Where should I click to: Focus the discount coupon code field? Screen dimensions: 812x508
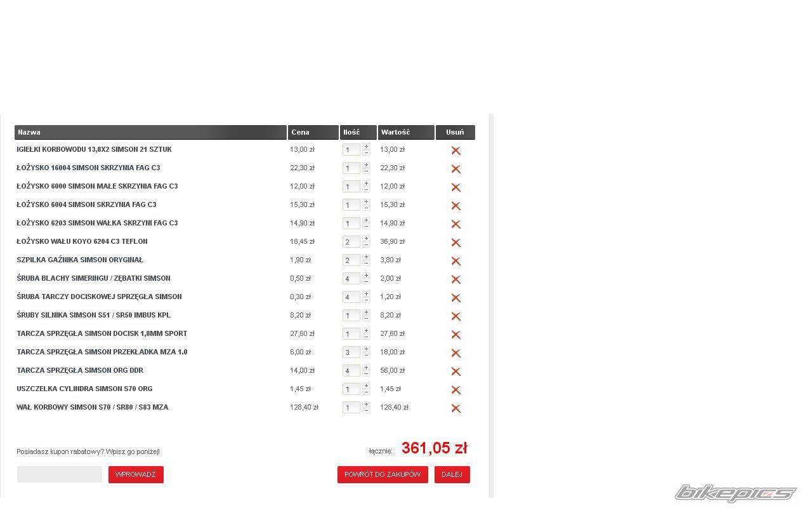(x=60, y=474)
